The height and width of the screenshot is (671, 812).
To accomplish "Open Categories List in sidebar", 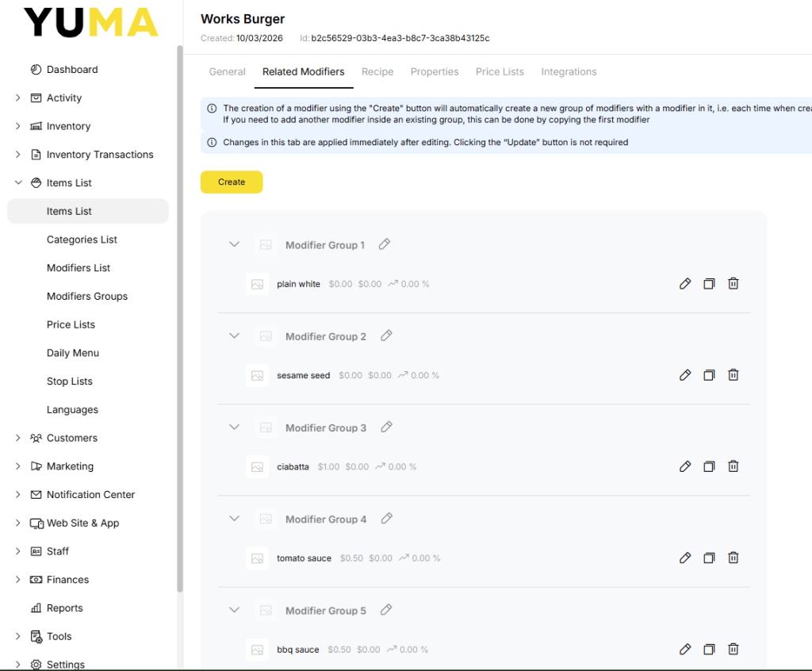I will [82, 240].
